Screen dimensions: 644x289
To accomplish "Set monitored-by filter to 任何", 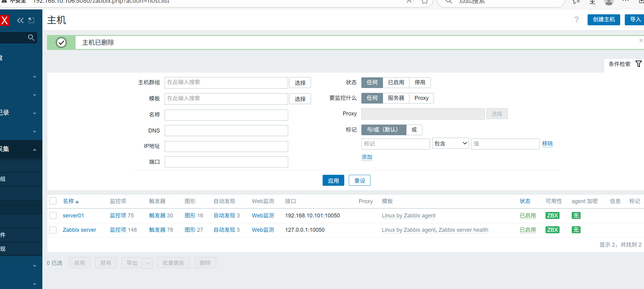I will [372, 98].
